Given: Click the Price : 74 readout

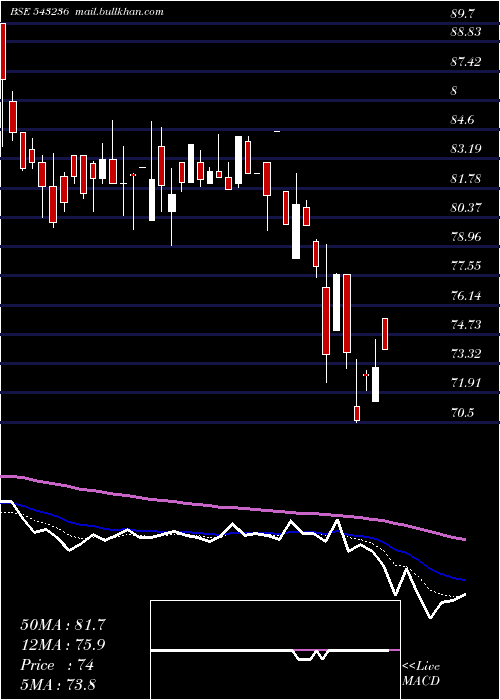Looking at the screenshot, I should (x=57, y=665).
